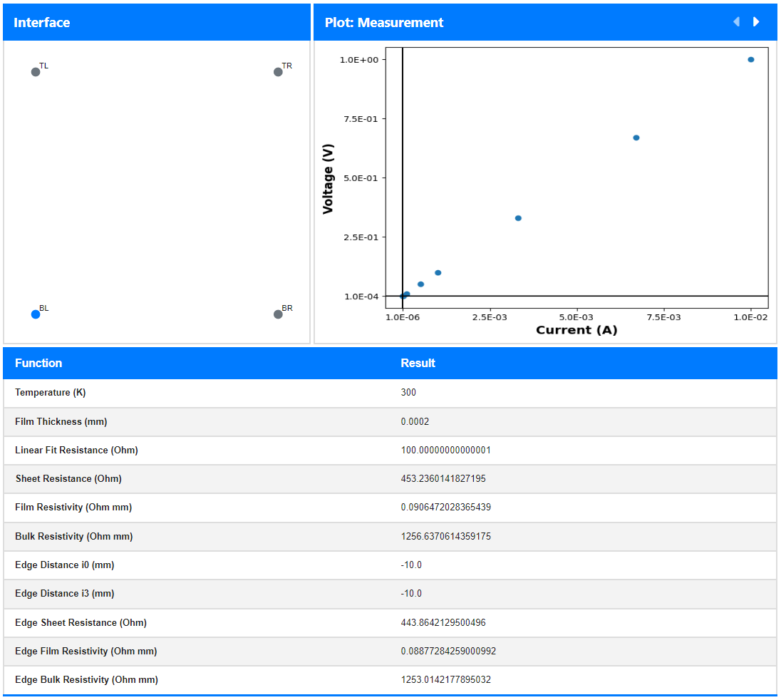Select the TR probe contact dot
This screenshot has width=781, height=700.
coord(278,72)
